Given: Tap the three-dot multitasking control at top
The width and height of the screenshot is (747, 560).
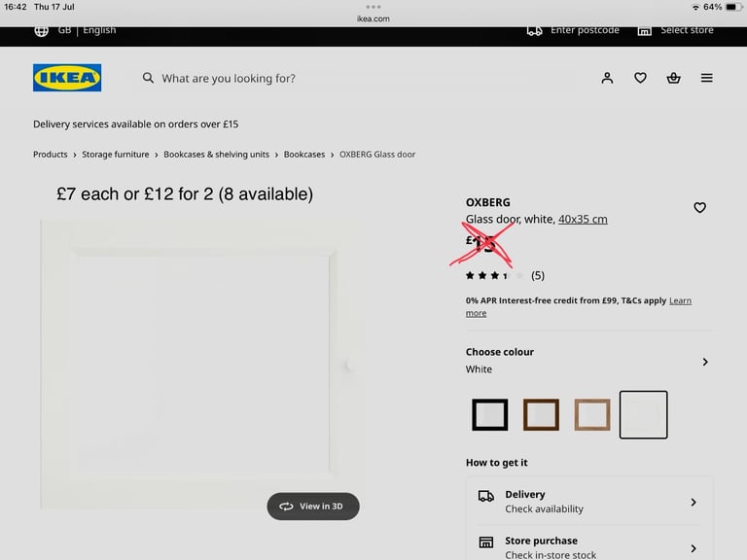Looking at the screenshot, I should [373, 7].
